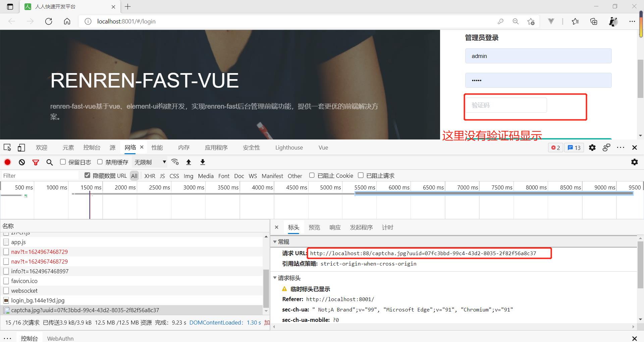Switch to the 响应 request tab
The image size is (644, 342).
coord(335,227)
